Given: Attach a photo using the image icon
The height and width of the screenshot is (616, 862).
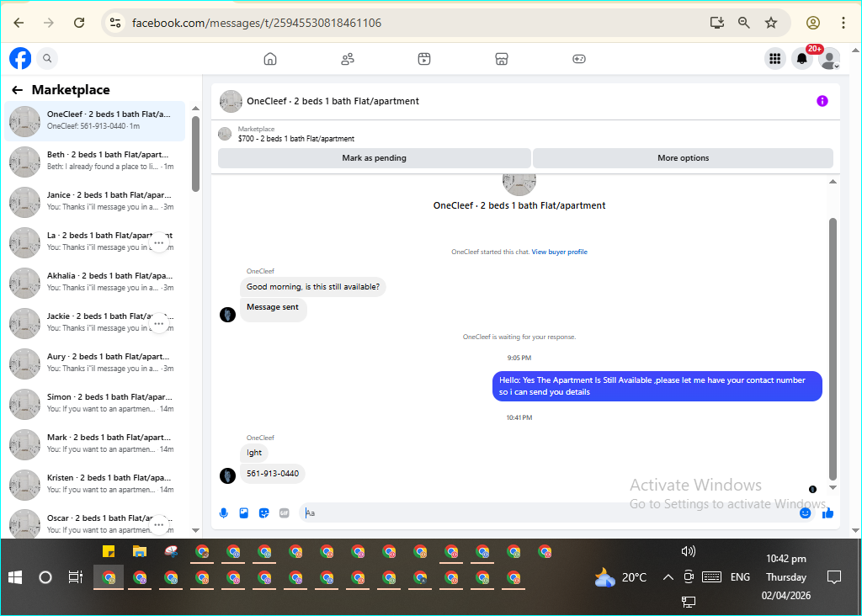Looking at the screenshot, I should pyautogui.click(x=244, y=512).
